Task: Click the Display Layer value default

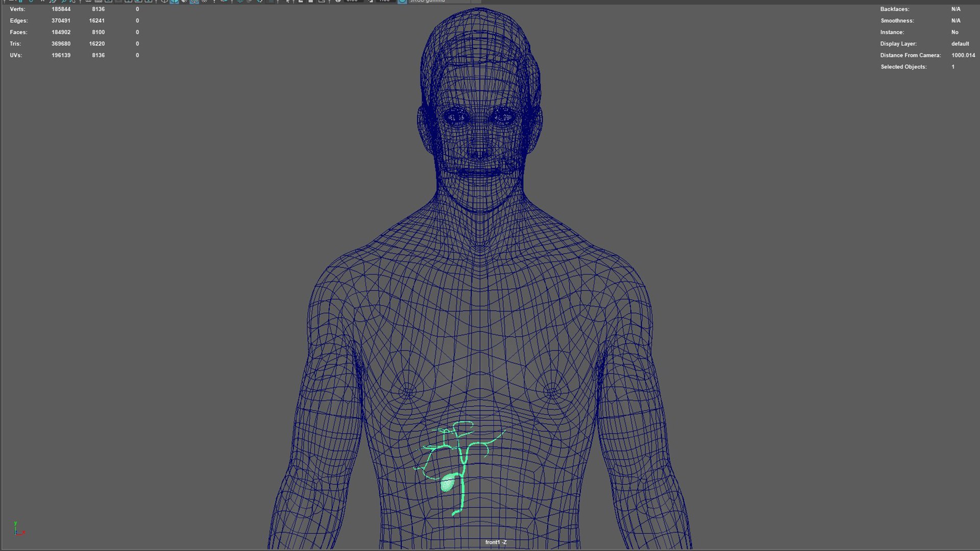Action: point(960,44)
